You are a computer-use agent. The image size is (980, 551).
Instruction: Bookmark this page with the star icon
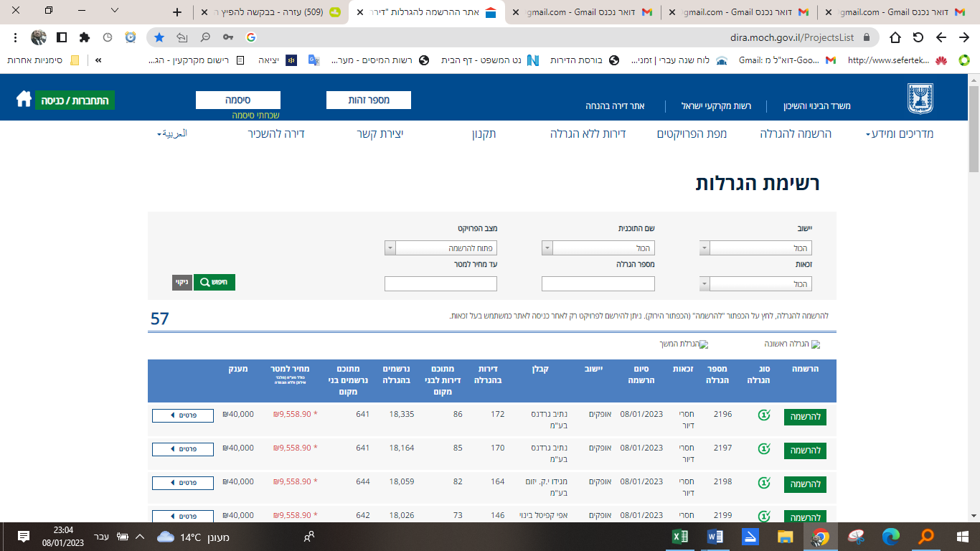tap(159, 37)
